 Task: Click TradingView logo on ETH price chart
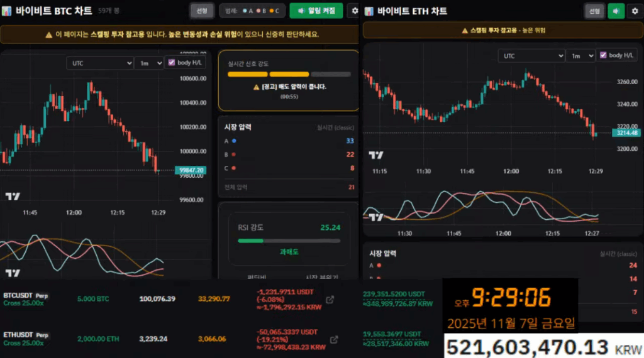(x=376, y=155)
